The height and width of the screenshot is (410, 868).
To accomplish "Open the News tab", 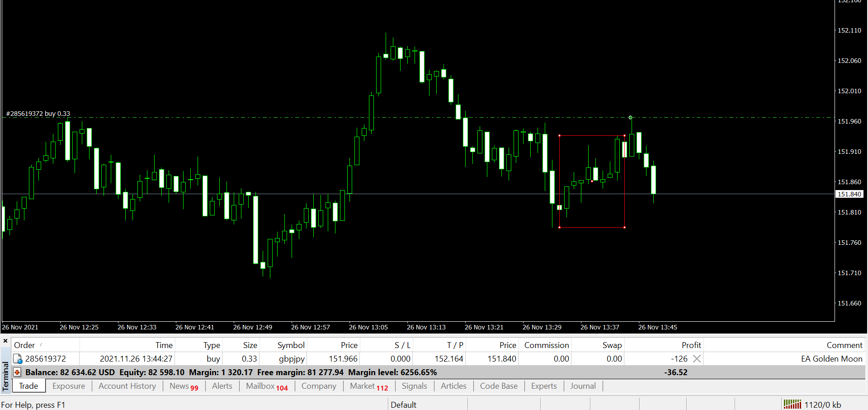I will pyautogui.click(x=183, y=386).
